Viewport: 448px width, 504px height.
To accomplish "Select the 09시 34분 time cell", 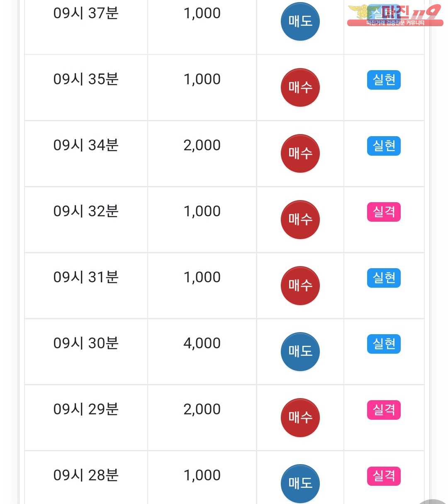I will 86,154.
